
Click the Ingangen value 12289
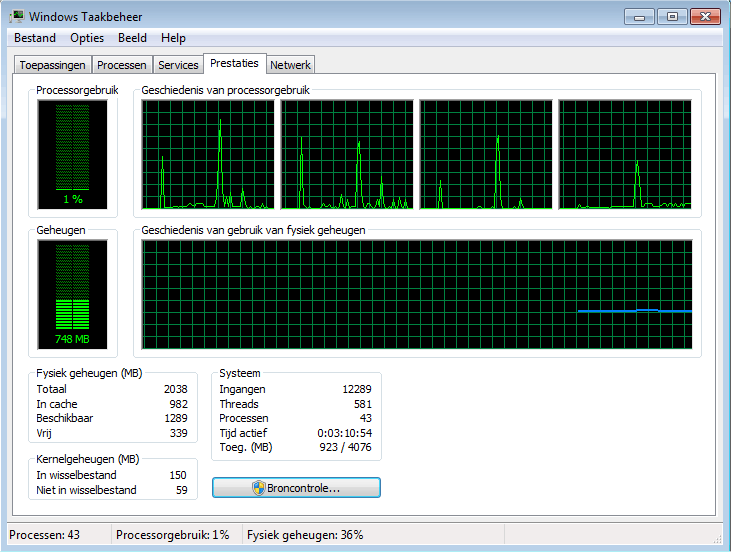pyautogui.click(x=357, y=389)
